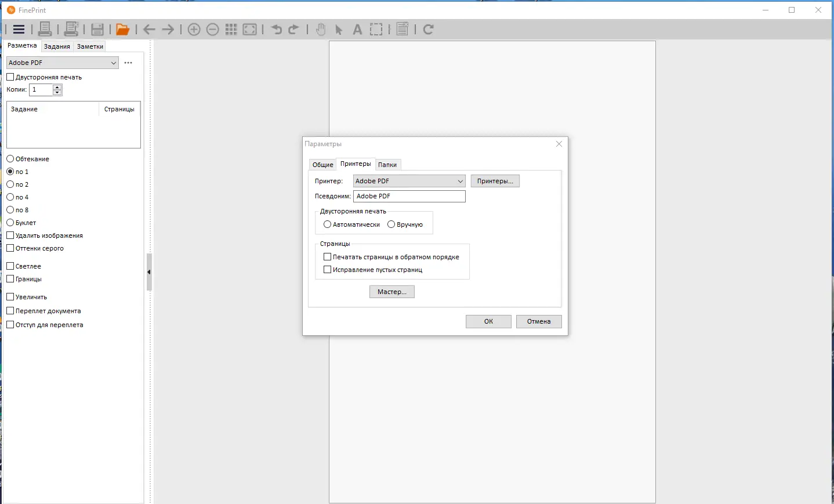Go to previous page with left arrow

point(149,30)
